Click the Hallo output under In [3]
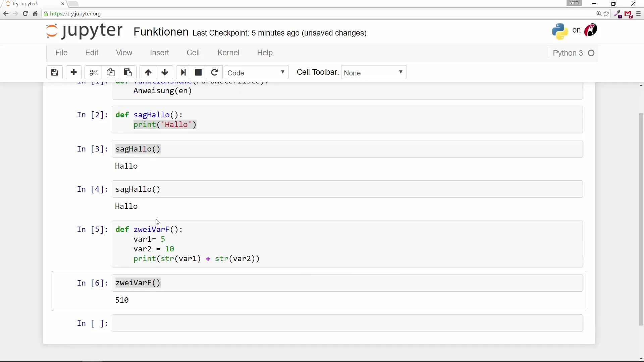The height and width of the screenshot is (362, 644). pos(126,166)
